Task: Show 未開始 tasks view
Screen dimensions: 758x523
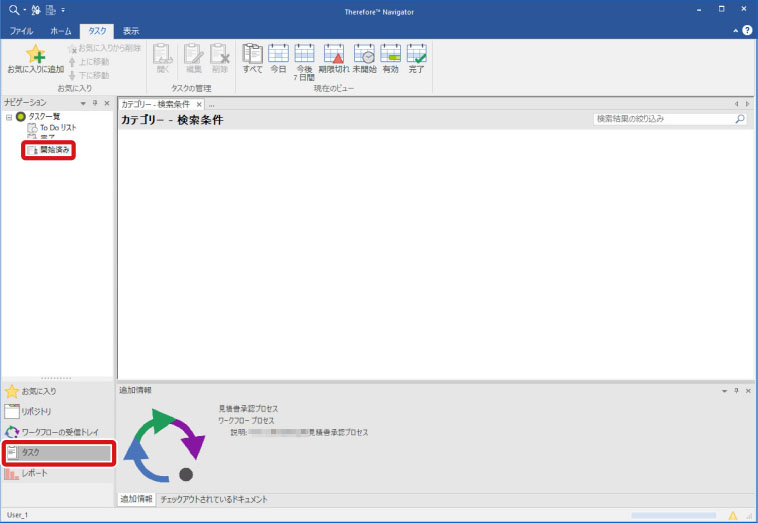Action: pos(364,58)
